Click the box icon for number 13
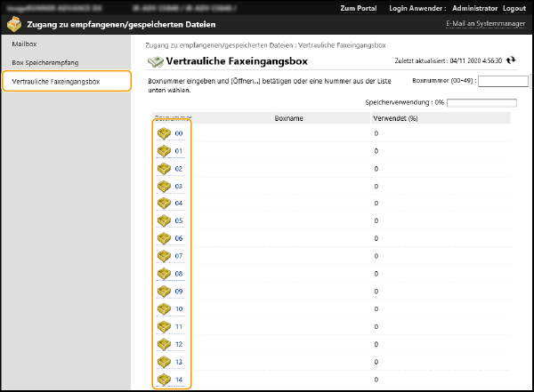 164,362
